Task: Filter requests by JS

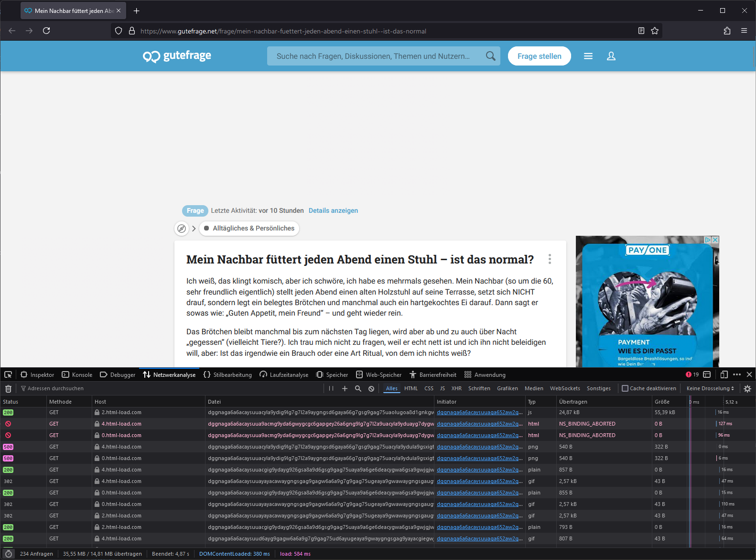Action: tap(443, 388)
